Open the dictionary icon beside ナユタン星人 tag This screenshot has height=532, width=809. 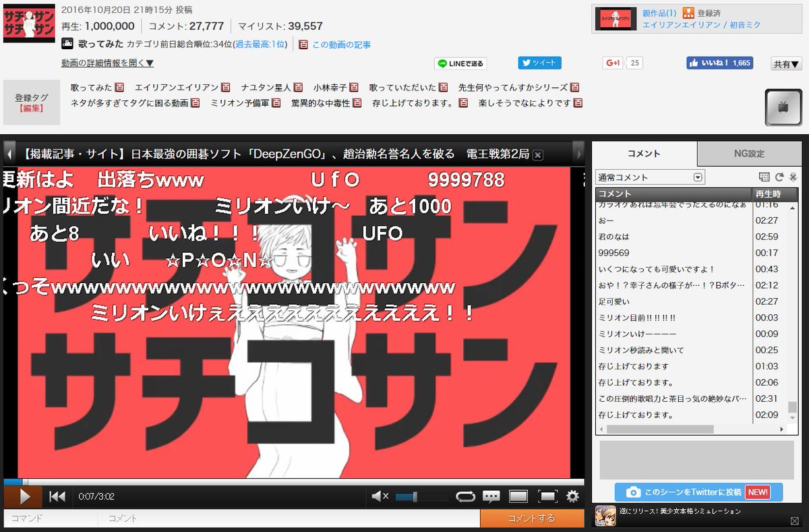[x=297, y=88]
